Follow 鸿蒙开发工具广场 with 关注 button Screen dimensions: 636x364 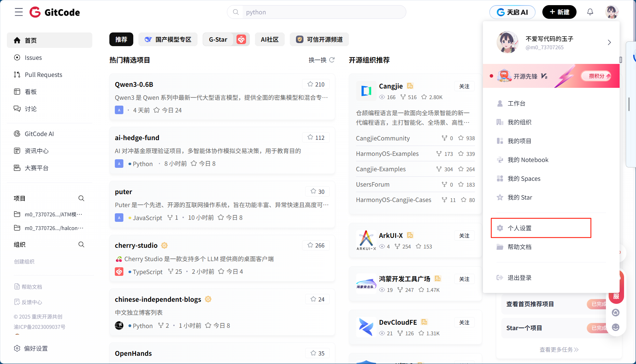pos(464,279)
